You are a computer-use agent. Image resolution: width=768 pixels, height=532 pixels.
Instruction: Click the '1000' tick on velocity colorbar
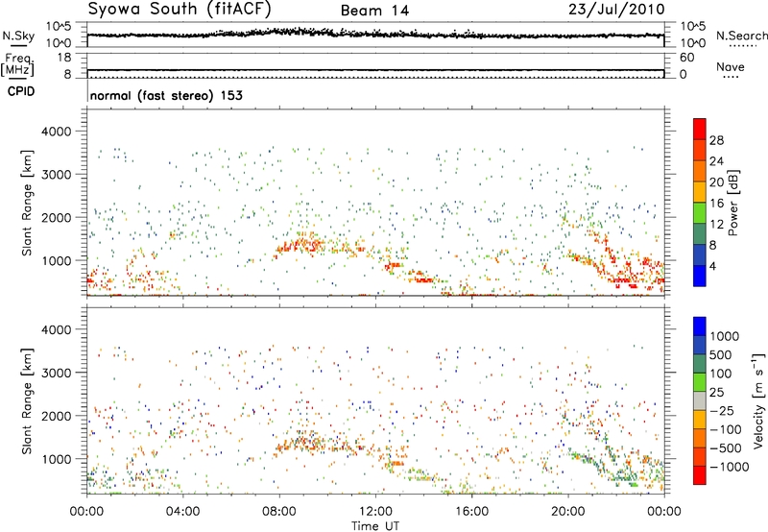[725, 336]
